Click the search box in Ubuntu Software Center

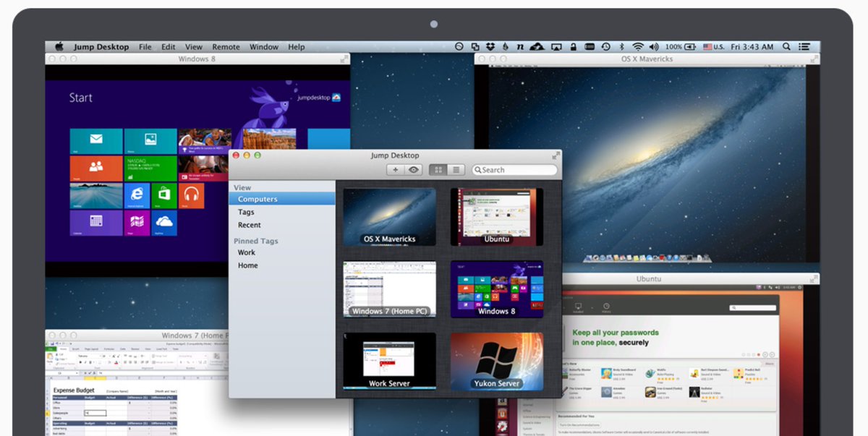[753, 308]
